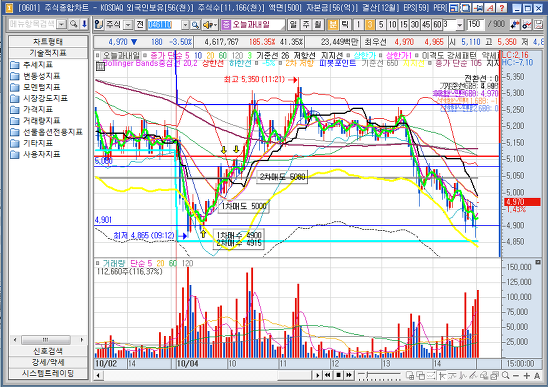Click the stock code input field
The image size is (548, 387).
pyautogui.click(x=164, y=25)
